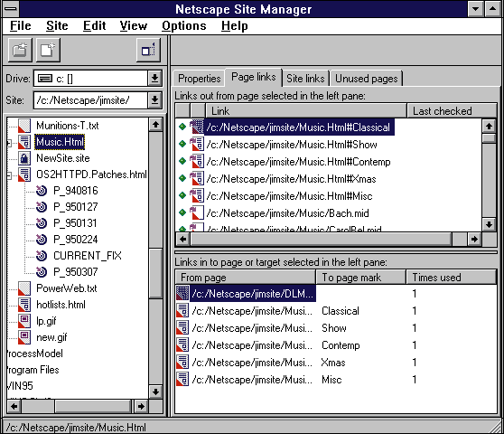The width and height of the screenshot is (504, 434).
Task: Select the Page links tab
Action: 253,77
